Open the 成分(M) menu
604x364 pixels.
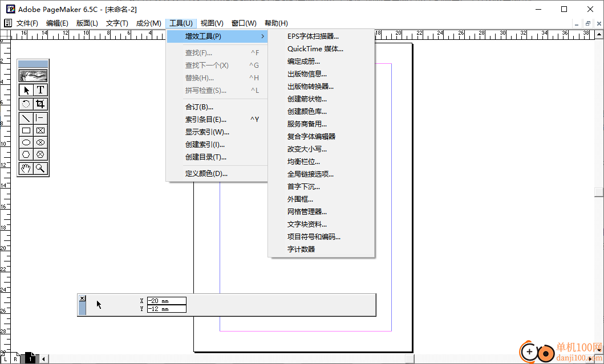(149, 23)
